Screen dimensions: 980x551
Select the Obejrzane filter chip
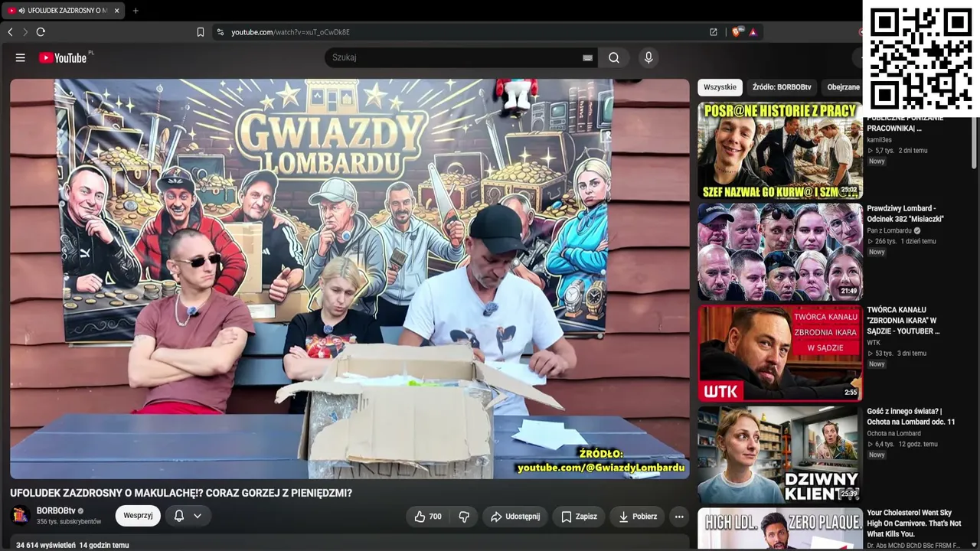pyautogui.click(x=843, y=87)
